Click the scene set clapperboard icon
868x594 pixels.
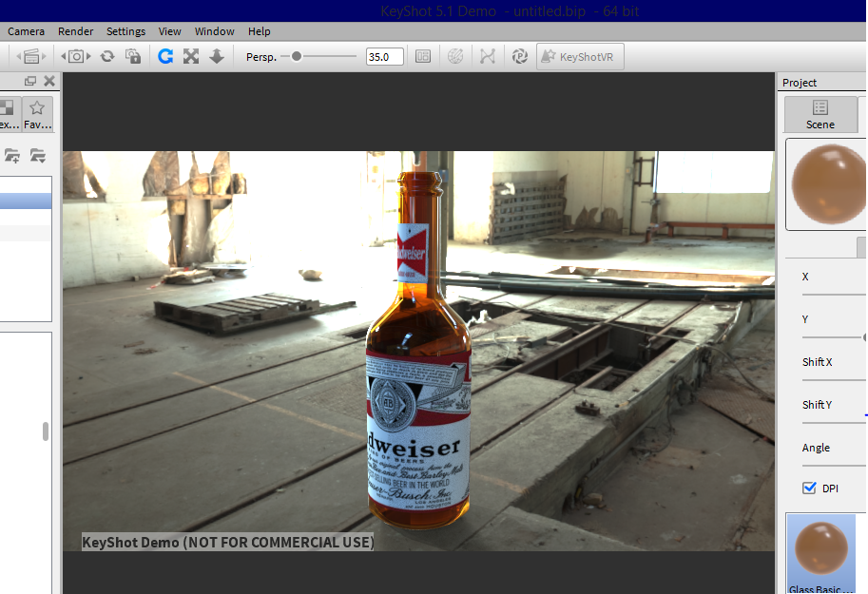[31, 56]
